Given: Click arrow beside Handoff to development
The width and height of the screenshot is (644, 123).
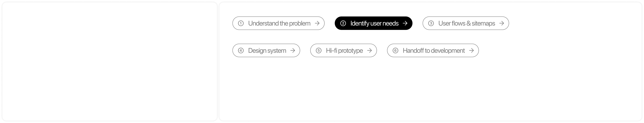Looking at the screenshot, I should coord(471,51).
